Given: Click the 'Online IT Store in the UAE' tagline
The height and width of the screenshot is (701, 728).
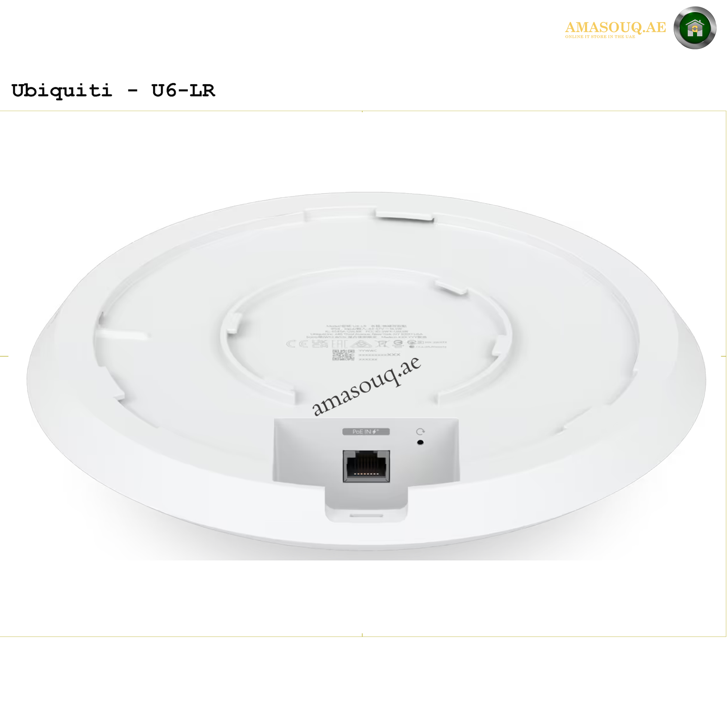Looking at the screenshot, I should click(x=600, y=37).
